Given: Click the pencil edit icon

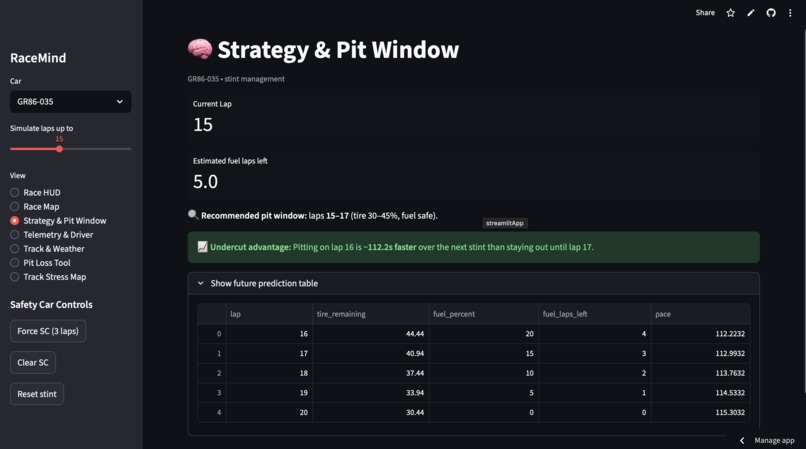Looking at the screenshot, I should point(750,13).
